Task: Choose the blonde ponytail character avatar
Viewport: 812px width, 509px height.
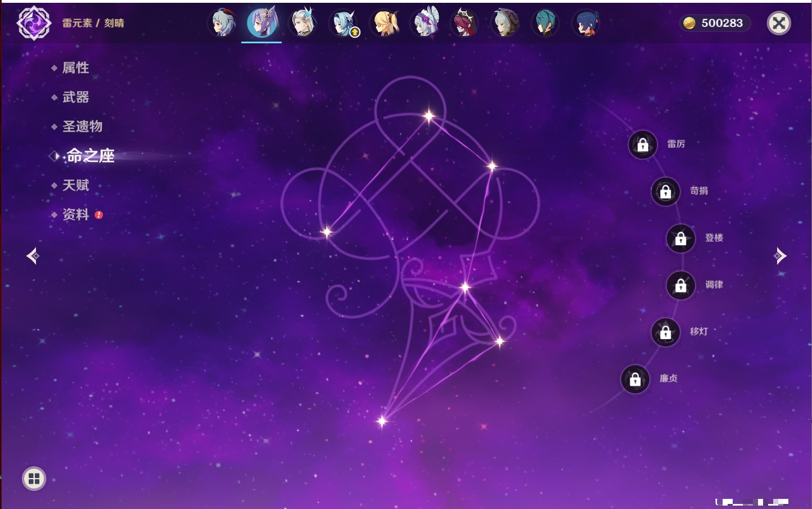Action: [x=384, y=23]
